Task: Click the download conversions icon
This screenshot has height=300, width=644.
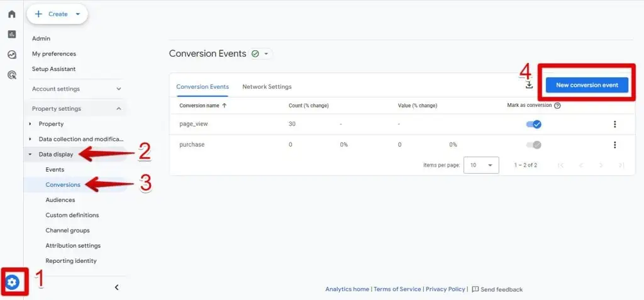Action: pyautogui.click(x=530, y=85)
